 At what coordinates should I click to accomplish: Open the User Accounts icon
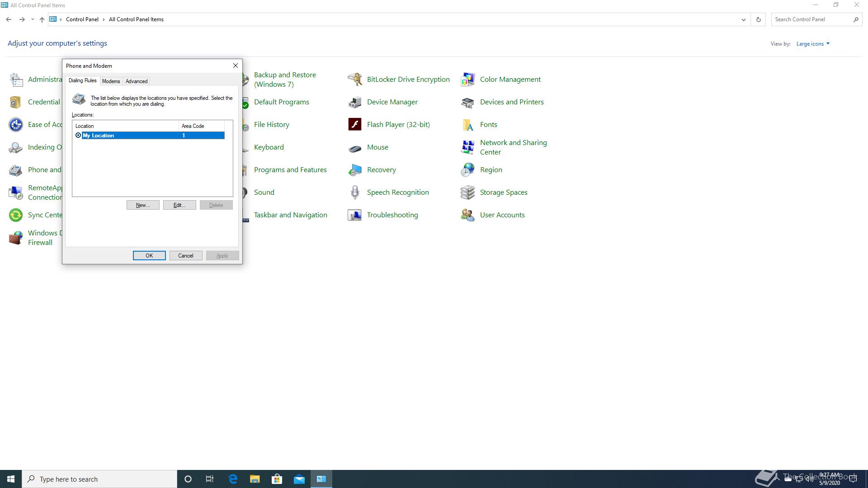click(467, 215)
